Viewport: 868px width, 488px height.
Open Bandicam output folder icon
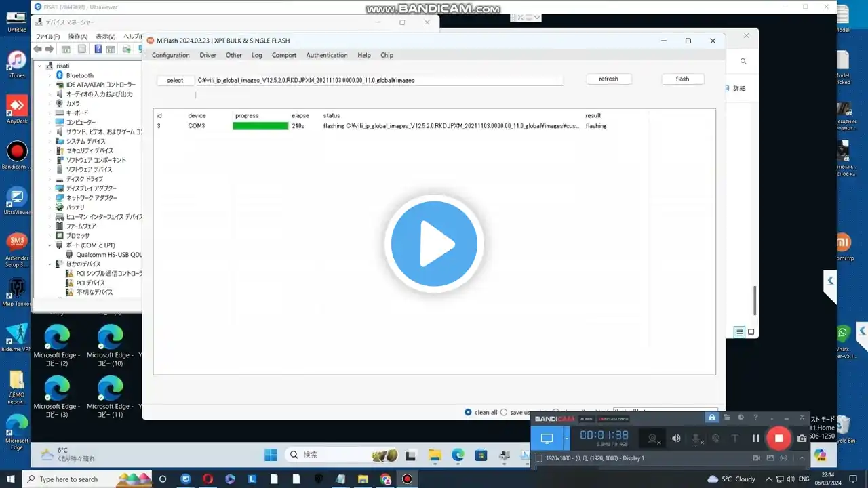pyautogui.click(x=727, y=418)
